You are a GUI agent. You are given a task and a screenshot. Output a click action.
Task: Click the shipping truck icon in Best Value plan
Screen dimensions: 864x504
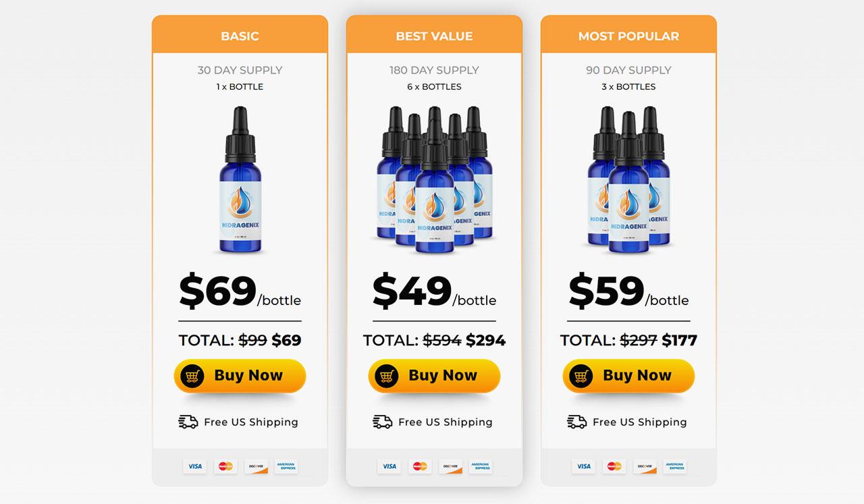coord(382,422)
